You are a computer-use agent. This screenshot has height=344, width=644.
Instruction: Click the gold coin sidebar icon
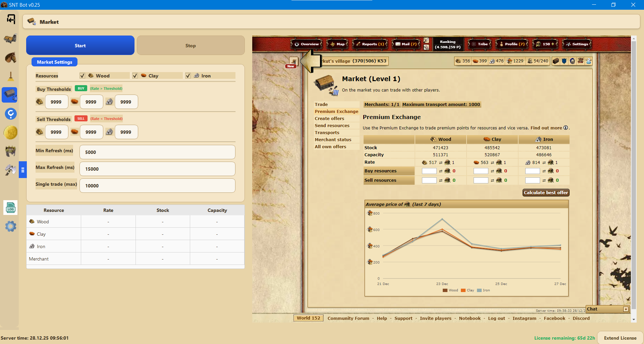pyautogui.click(x=11, y=132)
